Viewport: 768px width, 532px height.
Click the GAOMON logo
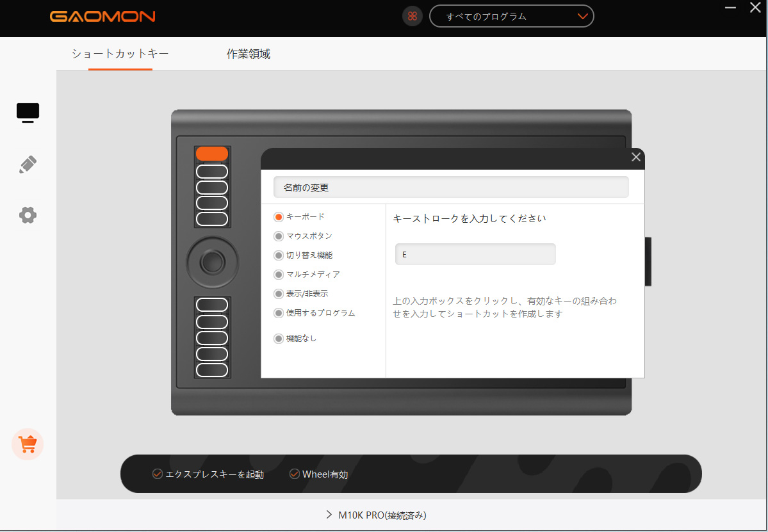coord(102,16)
